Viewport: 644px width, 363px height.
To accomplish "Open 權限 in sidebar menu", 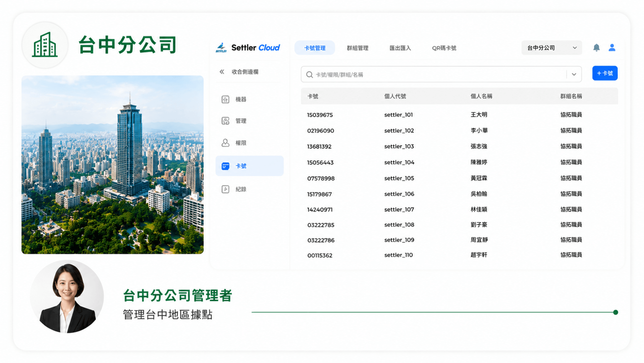I will click(x=241, y=143).
